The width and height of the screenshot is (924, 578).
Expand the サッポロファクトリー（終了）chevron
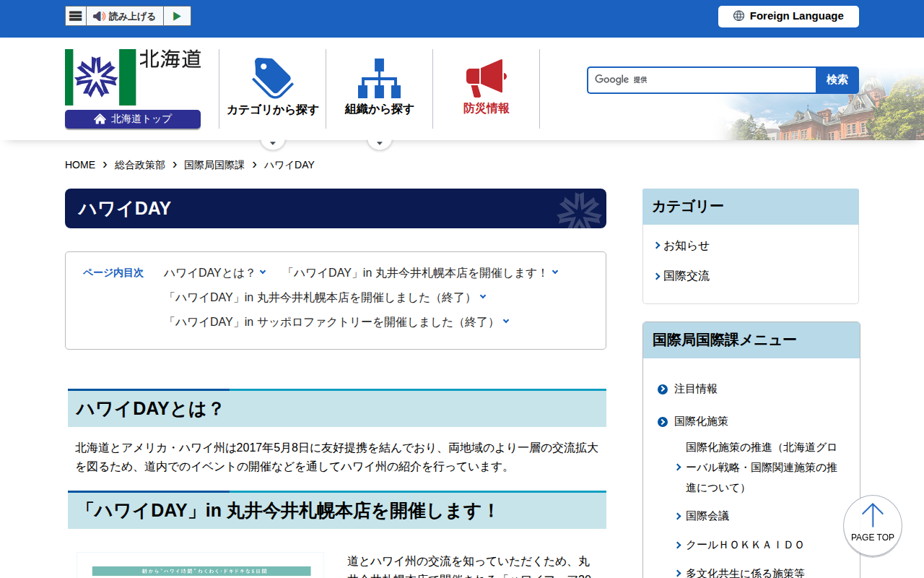pyautogui.click(x=505, y=321)
